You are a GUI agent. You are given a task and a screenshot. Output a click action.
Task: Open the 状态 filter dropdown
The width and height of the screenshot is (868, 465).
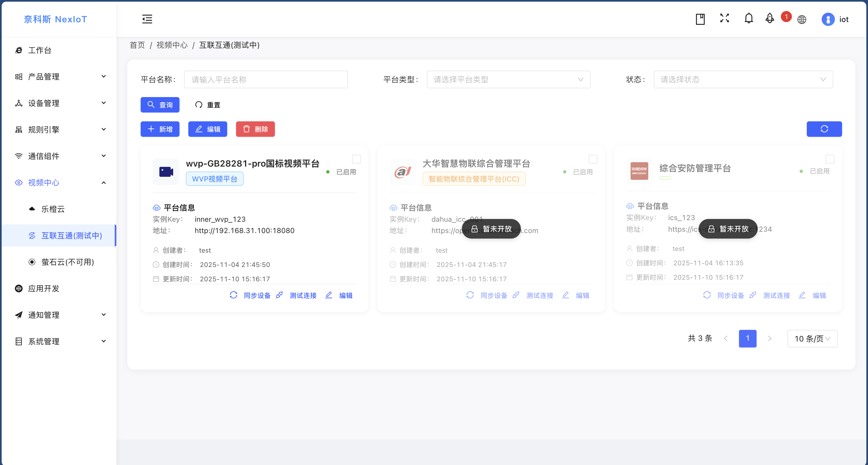[x=743, y=79]
